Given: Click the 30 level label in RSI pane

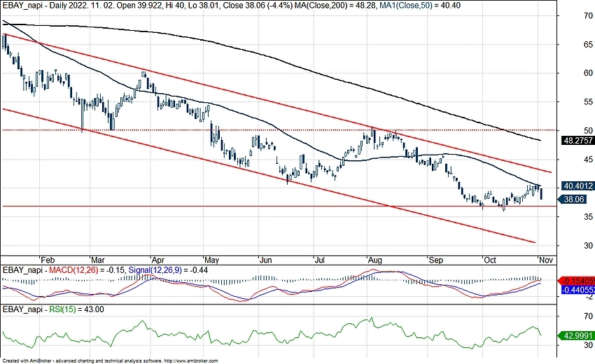Looking at the screenshot, I should 588,345.
